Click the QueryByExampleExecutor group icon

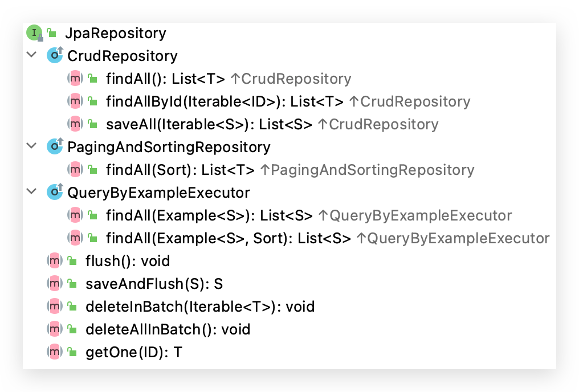point(55,193)
